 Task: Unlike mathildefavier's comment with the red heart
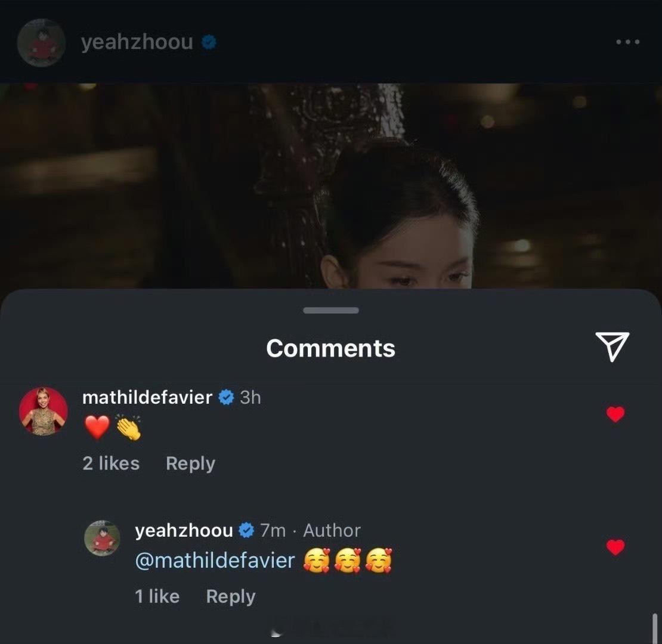[615, 414]
